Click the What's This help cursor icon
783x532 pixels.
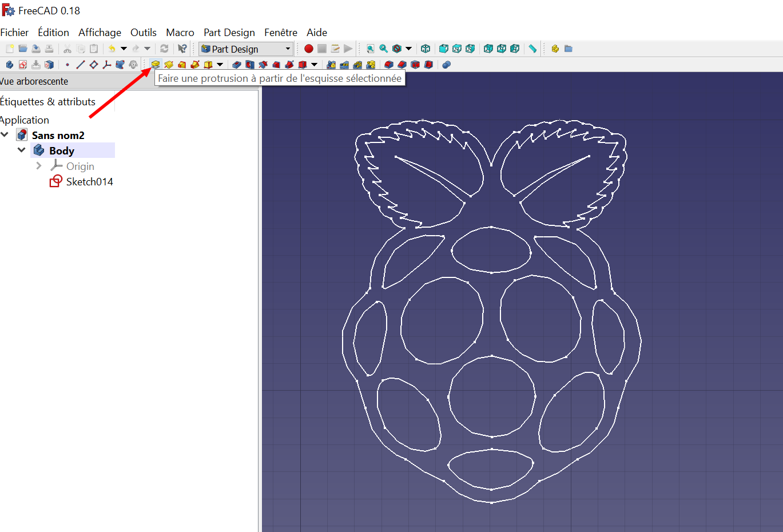(x=182, y=49)
